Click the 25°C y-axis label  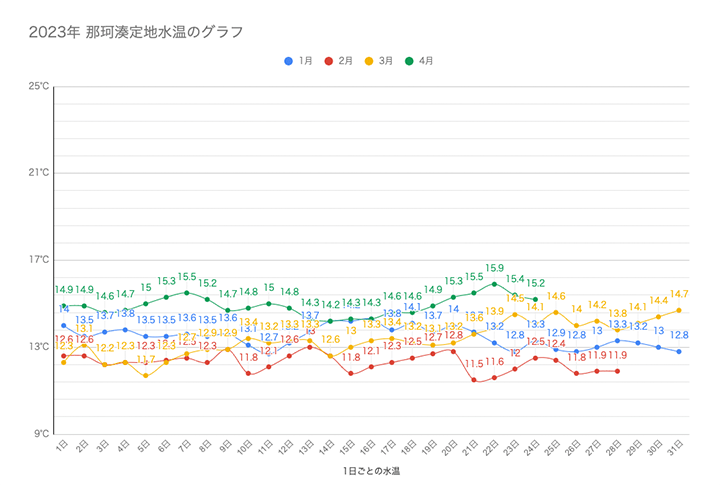39,86
